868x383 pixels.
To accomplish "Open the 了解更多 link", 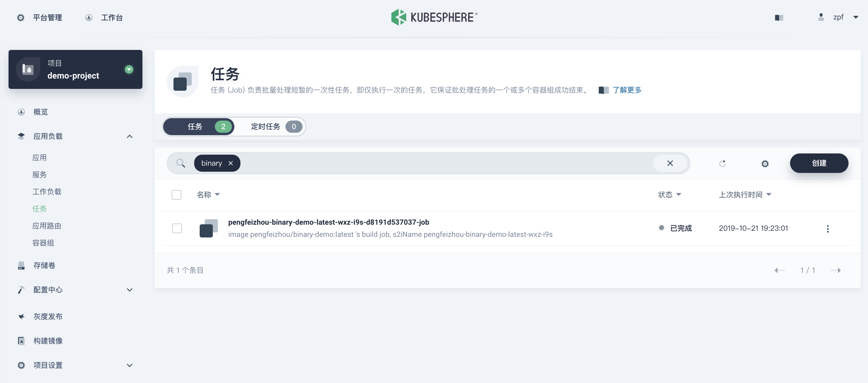I will point(627,90).
